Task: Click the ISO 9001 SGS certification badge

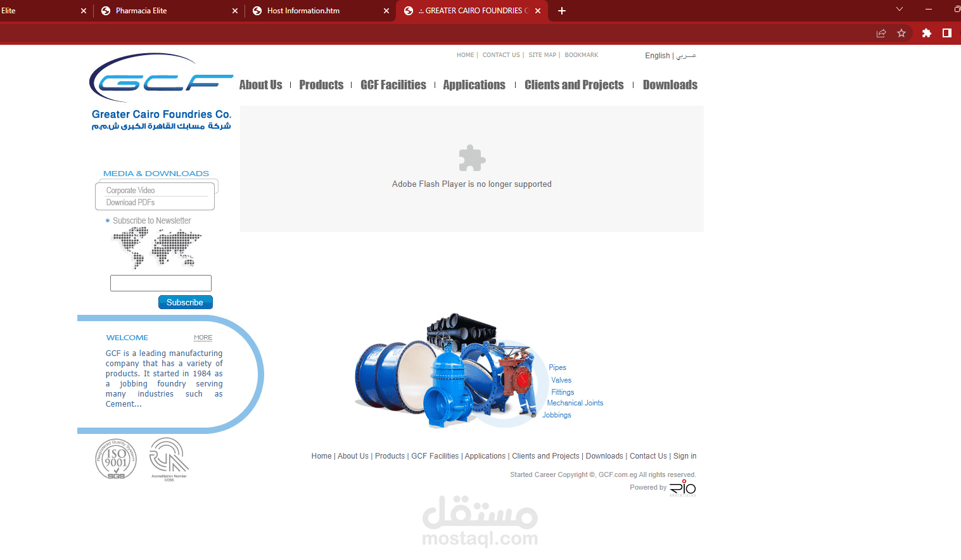Action: click(x=116, y=459)
